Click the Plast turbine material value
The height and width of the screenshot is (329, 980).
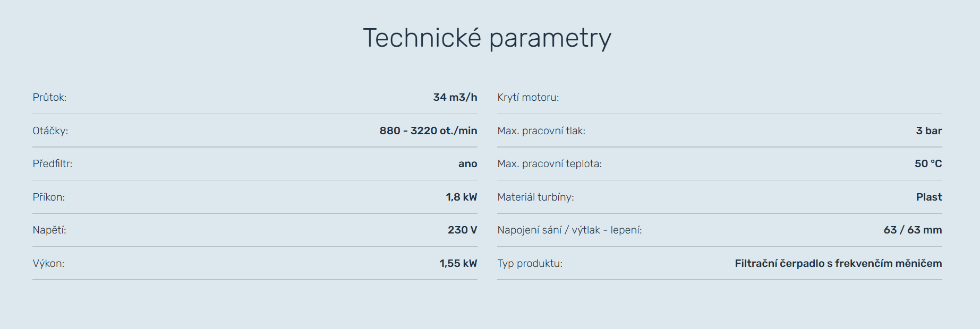click(x=928, y=197)
